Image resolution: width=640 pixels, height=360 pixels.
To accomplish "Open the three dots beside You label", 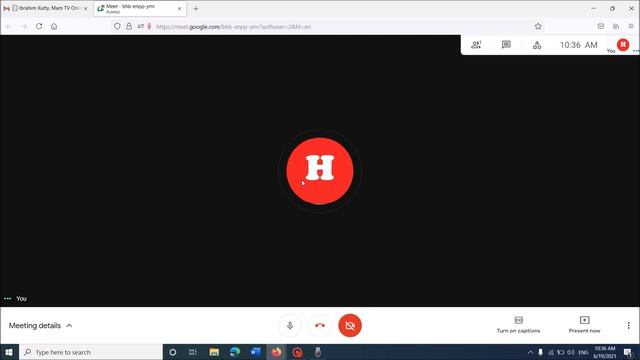I will [x=7, y=298].
